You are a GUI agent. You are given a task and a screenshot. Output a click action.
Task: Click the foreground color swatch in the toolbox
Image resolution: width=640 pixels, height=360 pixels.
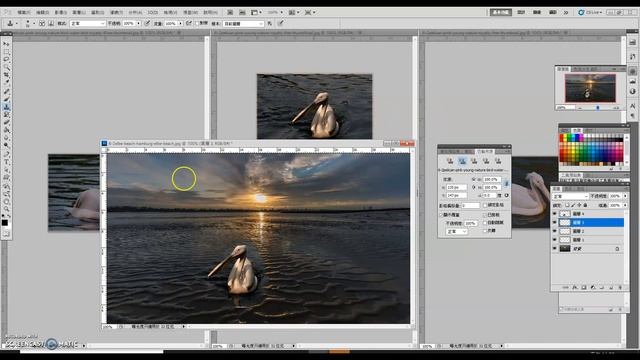pyautogui.click(x=4, y=223)
